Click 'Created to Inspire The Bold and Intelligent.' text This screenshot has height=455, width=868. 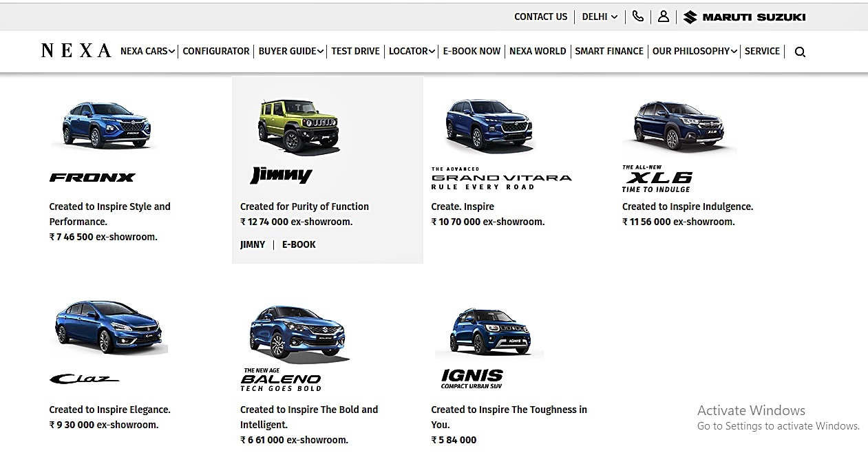tap(309, 417)
